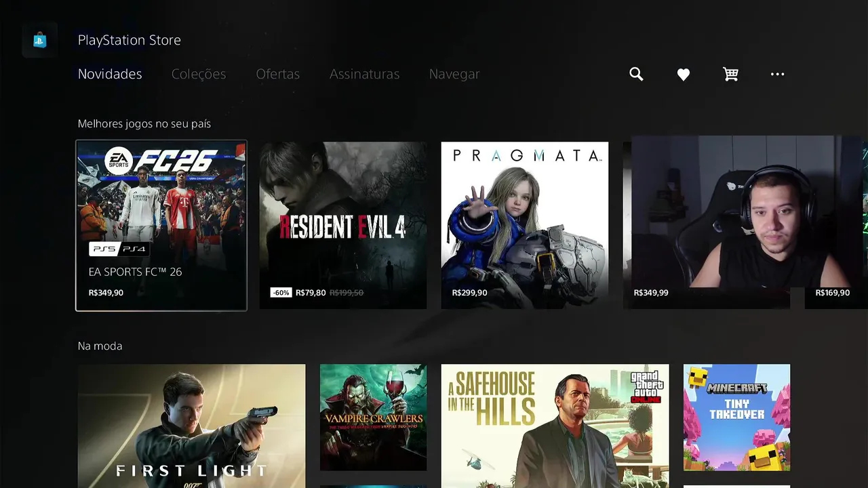Click the streamer webcam overlay

point(746,211)
